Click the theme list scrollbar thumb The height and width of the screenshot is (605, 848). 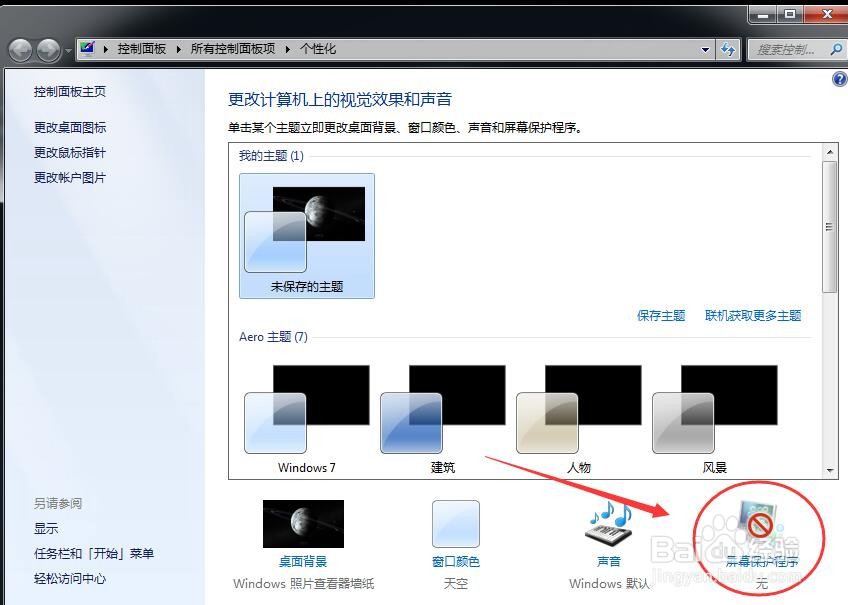pyautogui.click(x=830, y=227)
